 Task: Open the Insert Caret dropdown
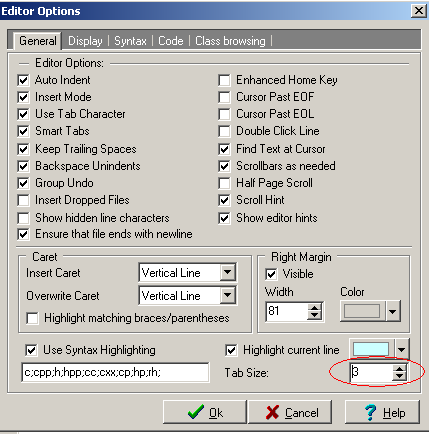tap(228, 272)
